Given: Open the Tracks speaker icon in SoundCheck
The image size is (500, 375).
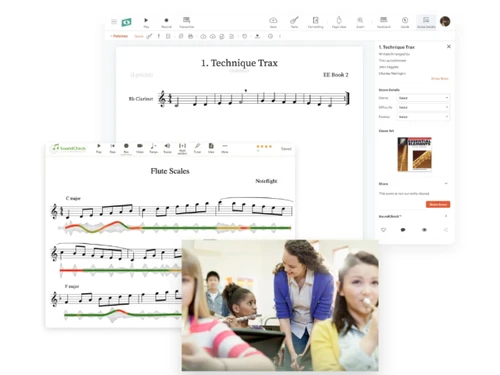Looking at the screenshot, I should tap(167, 148).
